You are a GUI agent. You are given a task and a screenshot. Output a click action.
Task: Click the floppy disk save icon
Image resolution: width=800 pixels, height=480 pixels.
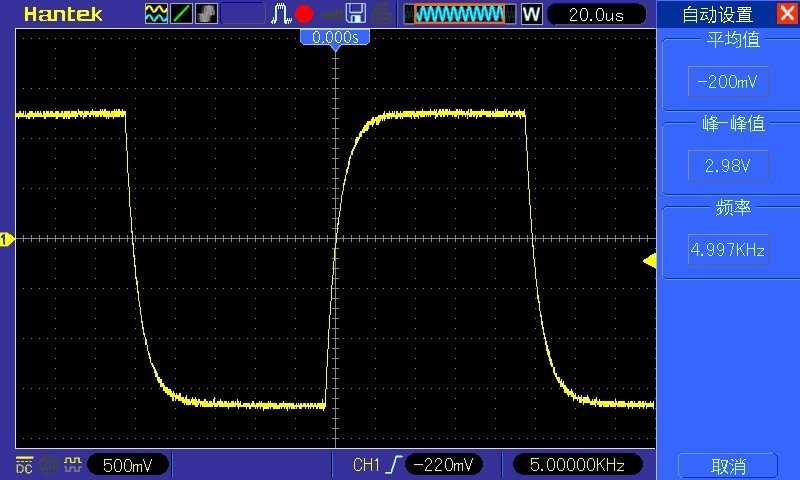pyautogui.click(x=355, y=14)
